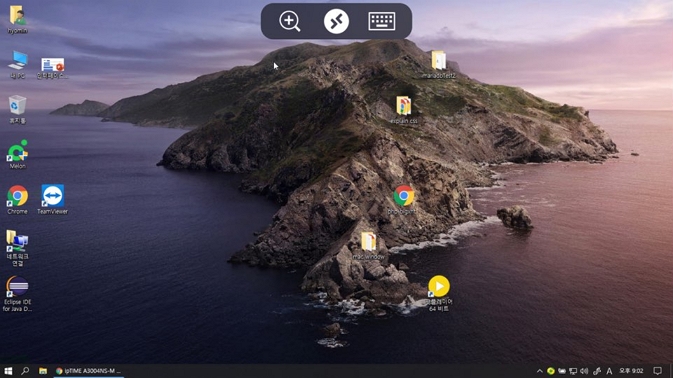Open File Explorer from the taskbar
673x378 pixels.
pos(43,371)
